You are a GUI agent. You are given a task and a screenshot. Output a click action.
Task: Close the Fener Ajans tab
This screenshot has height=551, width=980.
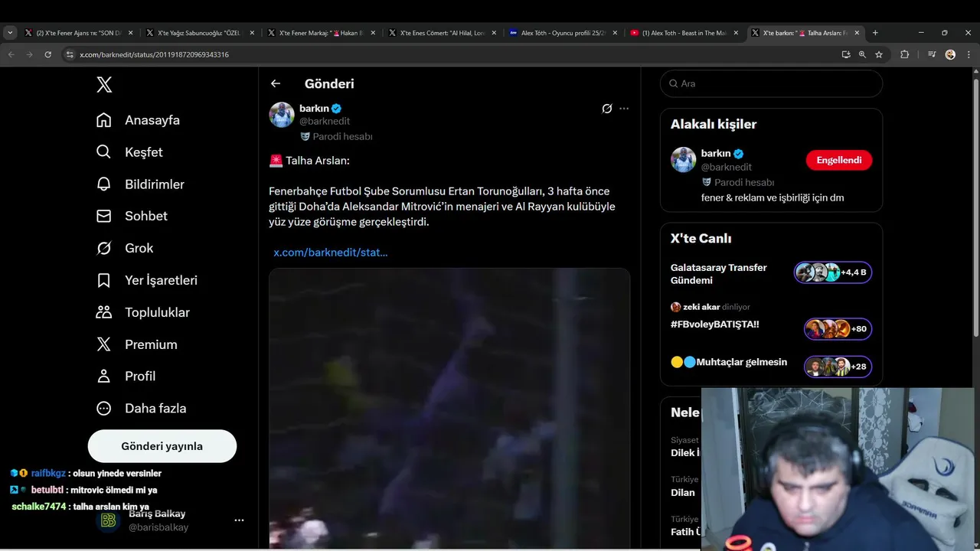(131, 33)
